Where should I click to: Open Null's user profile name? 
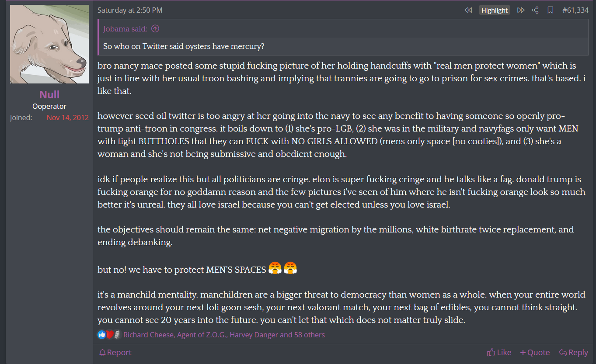pyautogui.click(x=49, y=94)
